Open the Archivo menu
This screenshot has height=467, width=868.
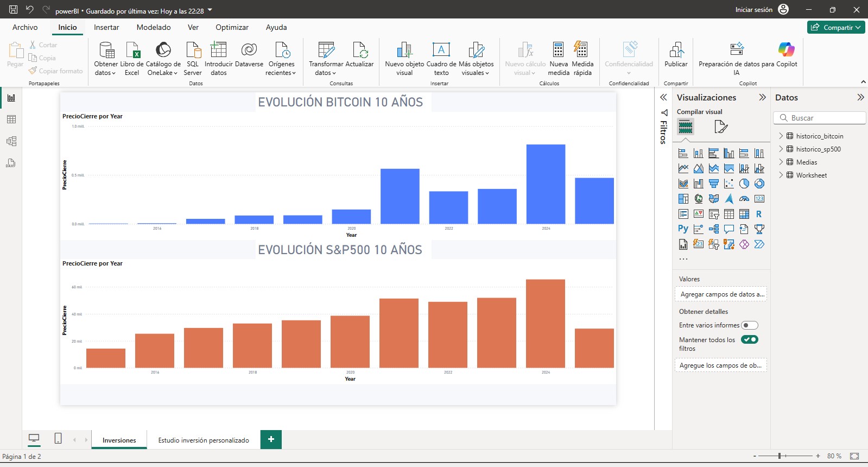coord(25,27)
